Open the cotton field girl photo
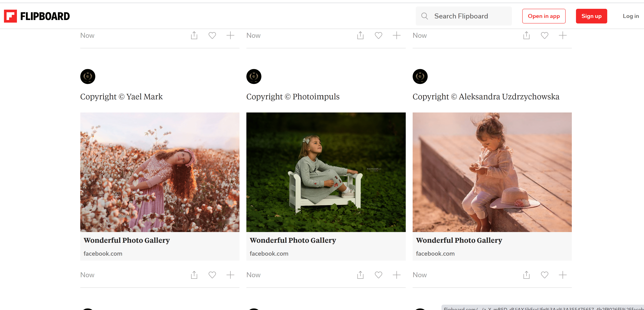Viewport: 644px width, 310px height. 160,172
